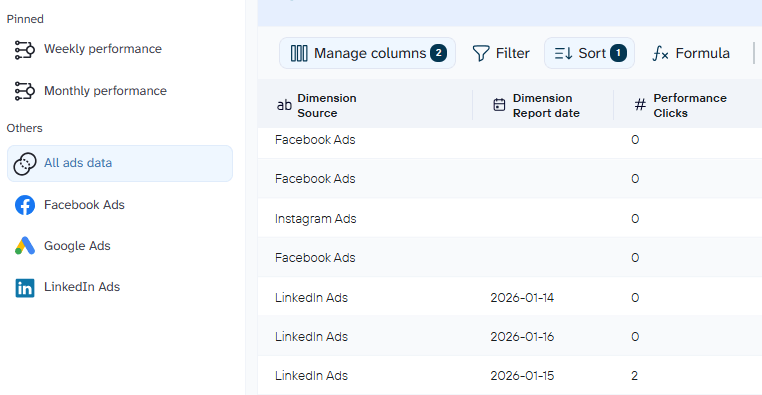Open Manage columns panel
The height and width of the screenshot is (395, 762).
point(367,53)
